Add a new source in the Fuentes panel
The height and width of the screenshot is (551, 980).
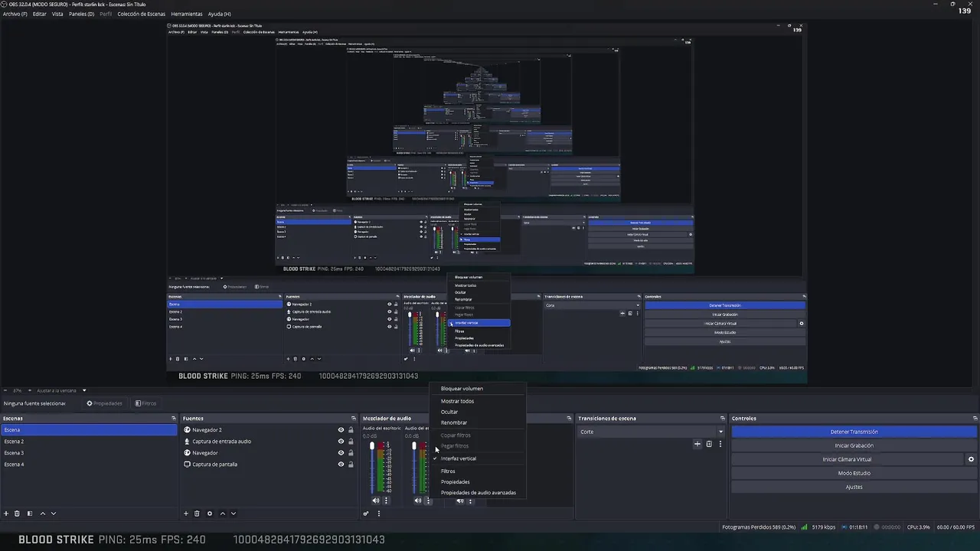click(185, 514)
